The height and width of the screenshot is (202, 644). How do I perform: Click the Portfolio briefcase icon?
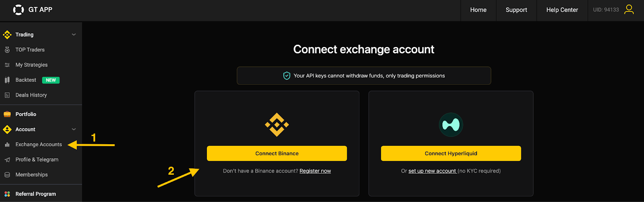(x=7, y=114)
